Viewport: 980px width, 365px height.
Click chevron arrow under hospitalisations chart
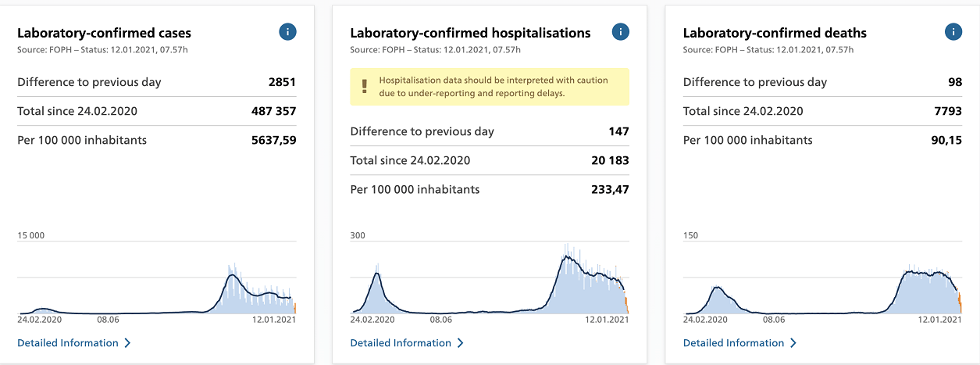coord(460,343)
